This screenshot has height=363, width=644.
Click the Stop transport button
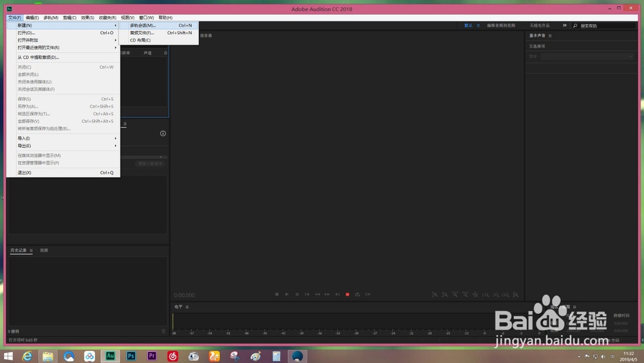tap(277, 295)
